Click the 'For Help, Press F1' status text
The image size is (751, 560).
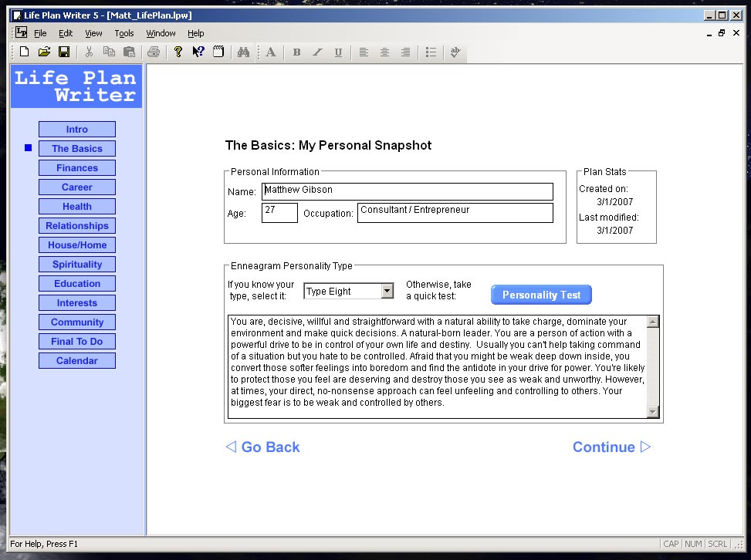click(44, 545)
